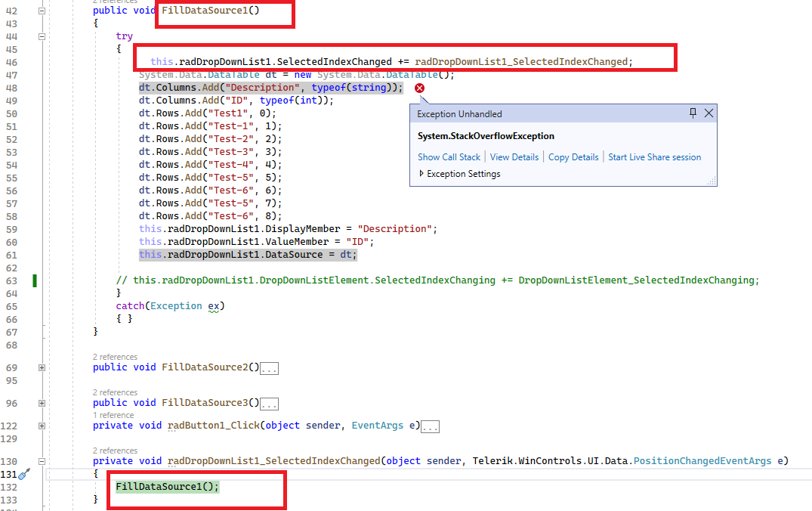Open Show Call Stack
The image size is (812, 511).
(449, 156)
